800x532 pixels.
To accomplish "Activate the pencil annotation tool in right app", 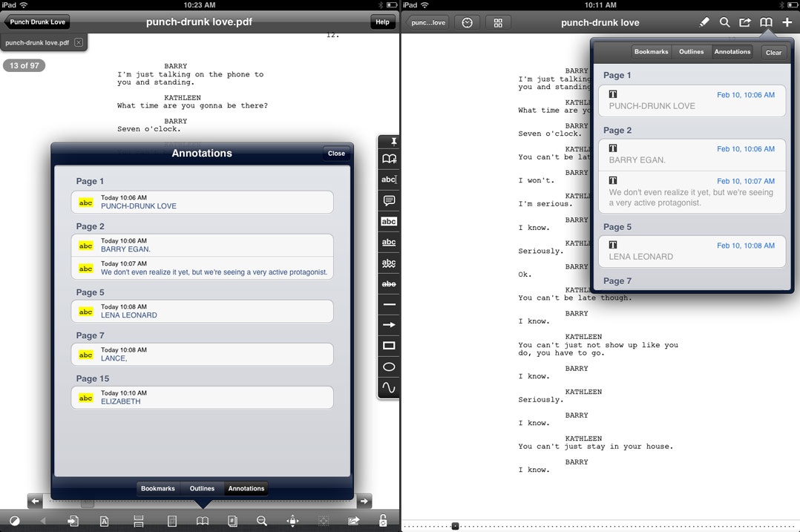I will [704, 22].
